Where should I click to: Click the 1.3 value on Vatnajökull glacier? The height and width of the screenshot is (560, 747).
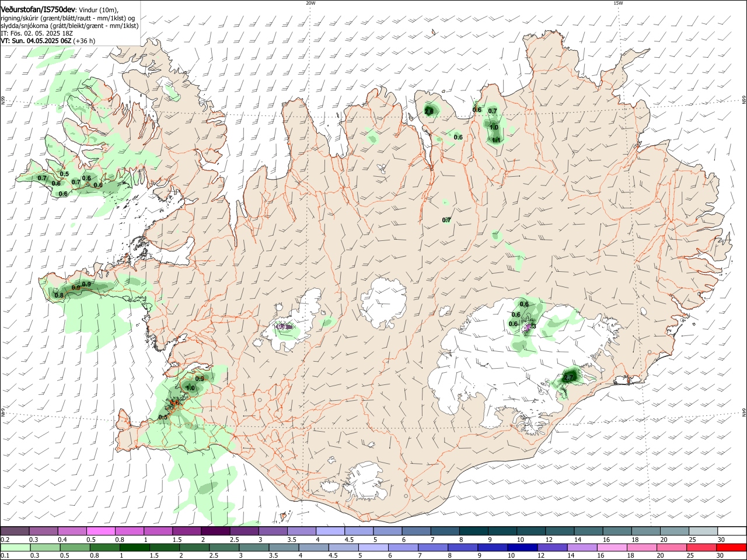(x=531, y=327)
